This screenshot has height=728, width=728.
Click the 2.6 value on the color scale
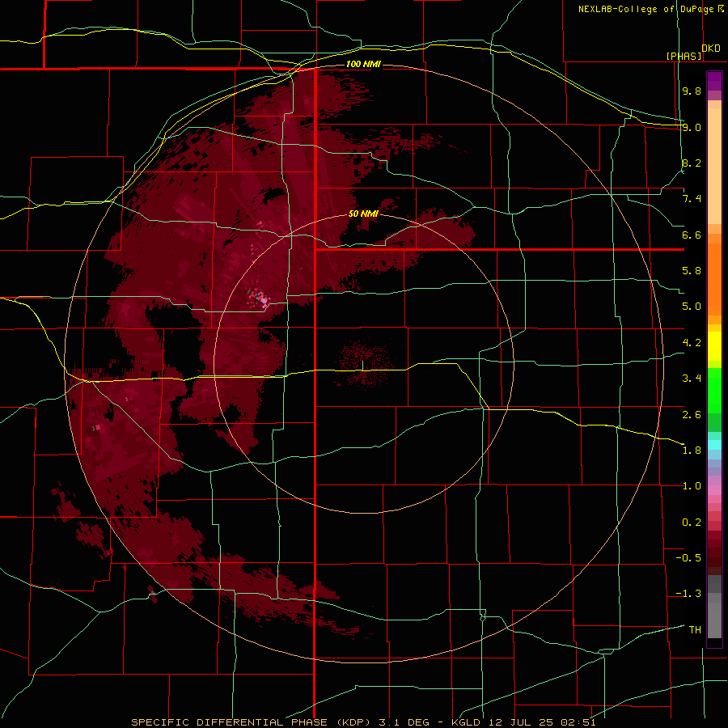point(692,415)
